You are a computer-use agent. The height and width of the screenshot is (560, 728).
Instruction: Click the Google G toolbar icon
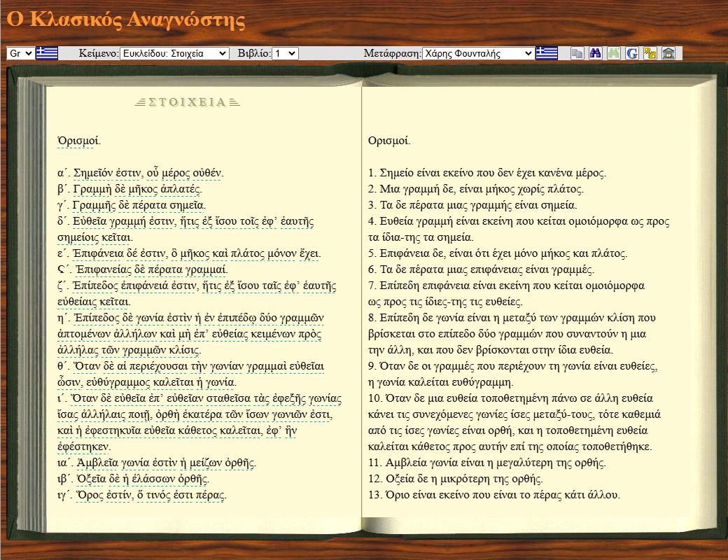click(x=632, y=53)
